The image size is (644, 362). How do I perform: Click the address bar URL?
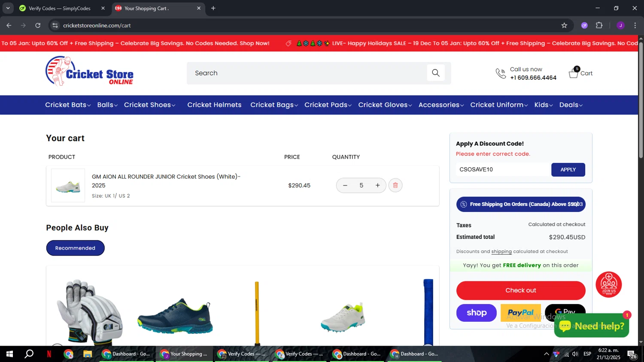[97, 25]
